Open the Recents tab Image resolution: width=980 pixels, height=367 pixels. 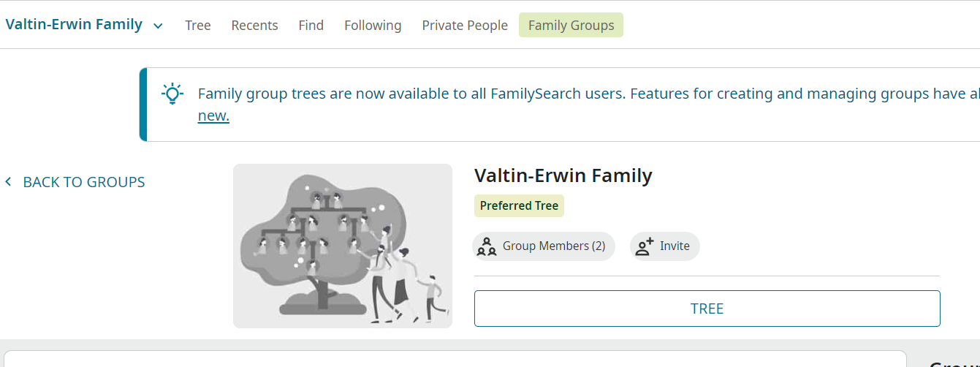coord(254,26)
